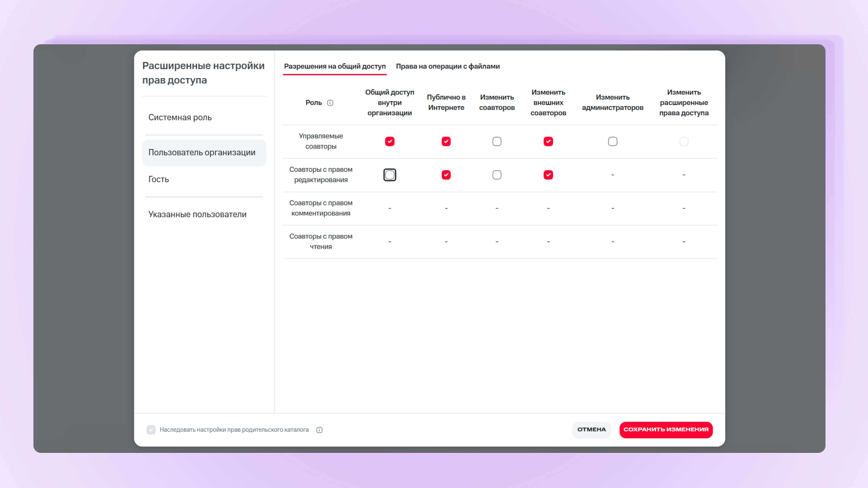Uncheck Общий доступ внутри организации for Управляемые соавторы
This screenshot has height=488, width=868.
coord(390,141)
